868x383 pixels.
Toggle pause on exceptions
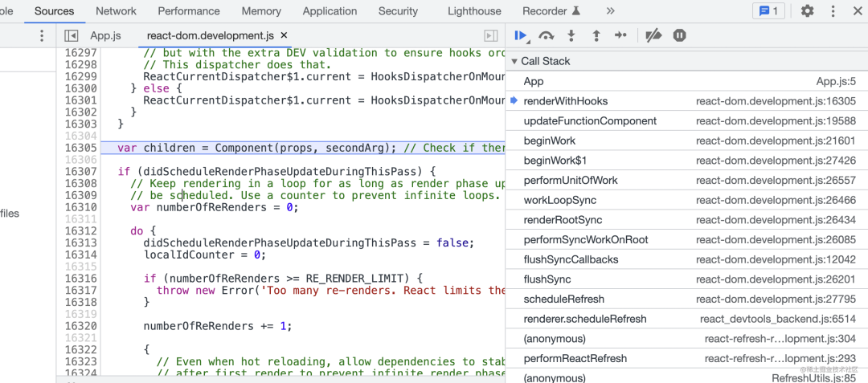680,36
